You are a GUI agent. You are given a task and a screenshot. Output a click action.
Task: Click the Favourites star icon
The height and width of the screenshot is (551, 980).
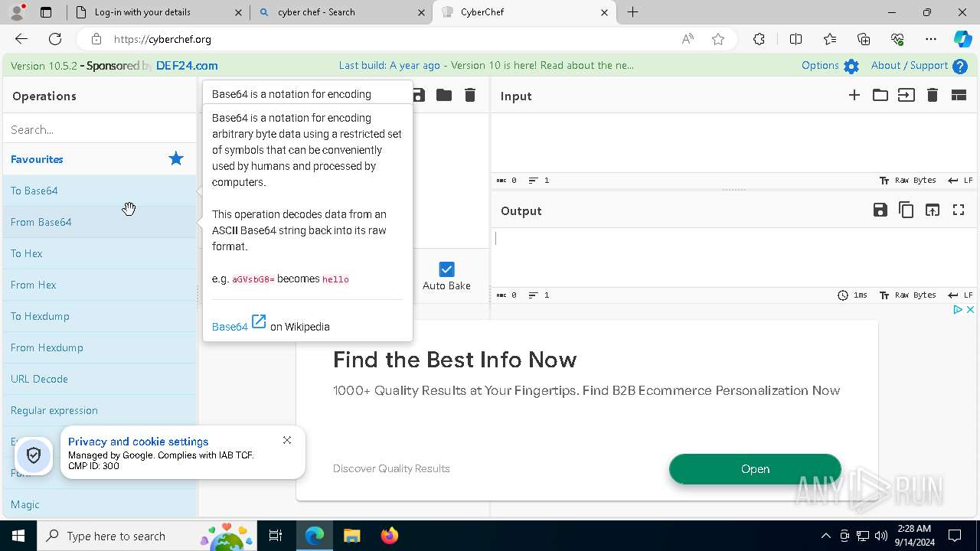(x=176, y=159)
